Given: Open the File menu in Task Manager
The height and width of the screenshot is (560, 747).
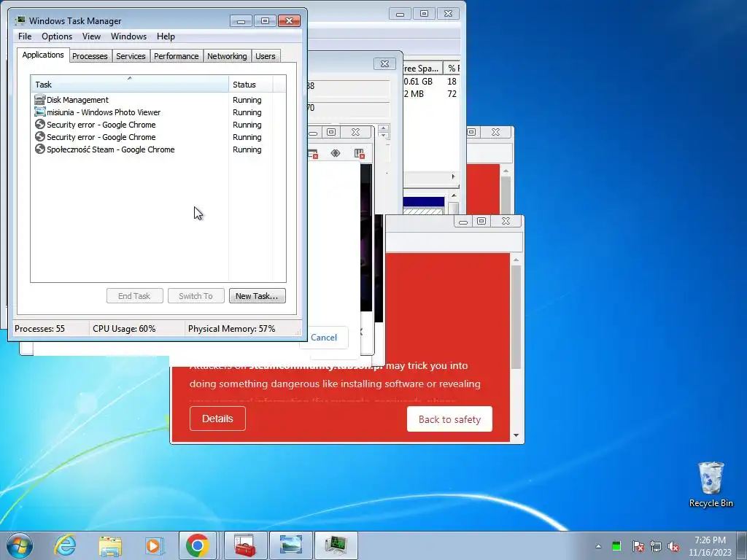Looking at the screenshot, I should tap(25, 36).
